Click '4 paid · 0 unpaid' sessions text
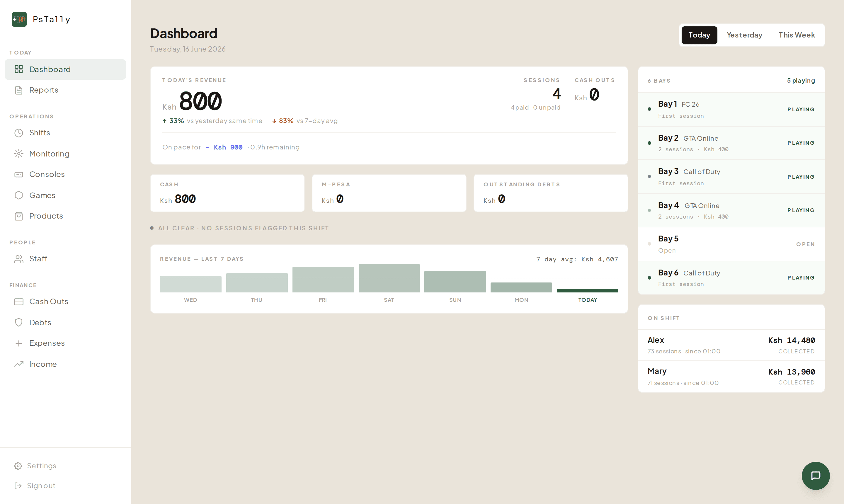 click(535, 107)
